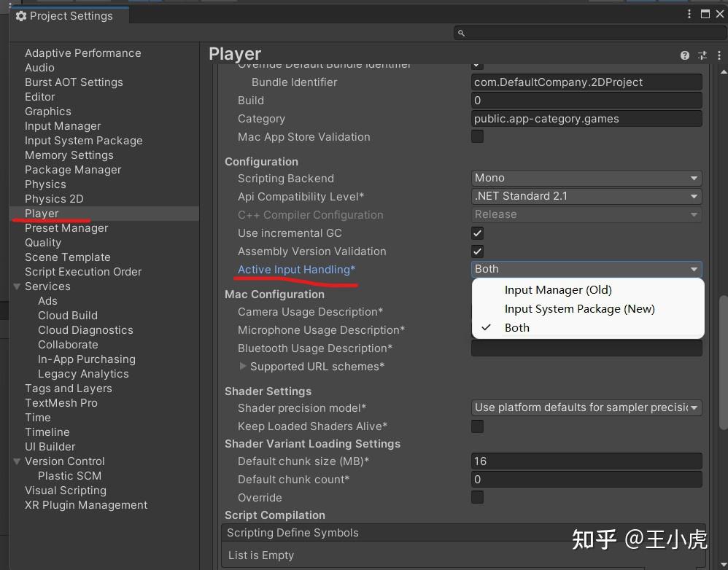Screen dimensions: 728x570
Task: Open Physics 2D settings
Action: (54, 199)
